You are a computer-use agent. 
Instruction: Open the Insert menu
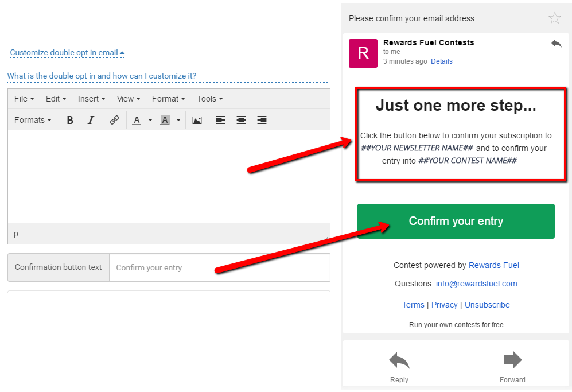point(92,99)
